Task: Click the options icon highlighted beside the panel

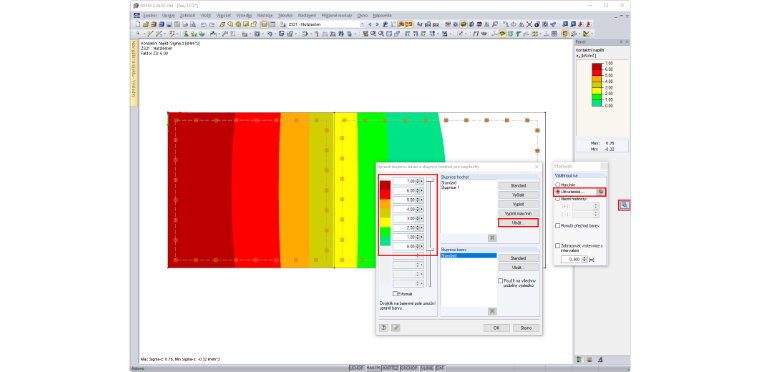Action: pyautogui.click(x=624, y=205)
